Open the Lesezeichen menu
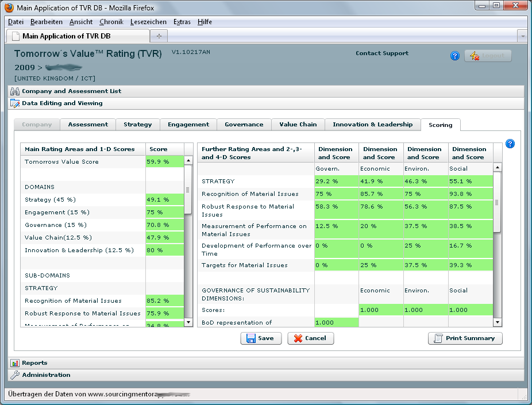 pyautogui.click(x=148, y=22)
